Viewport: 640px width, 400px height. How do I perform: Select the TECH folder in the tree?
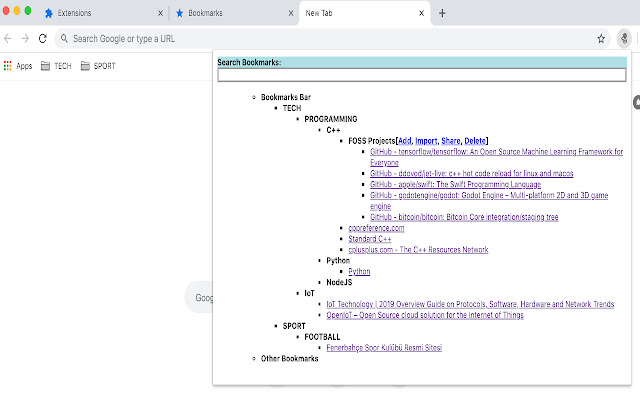292,108
